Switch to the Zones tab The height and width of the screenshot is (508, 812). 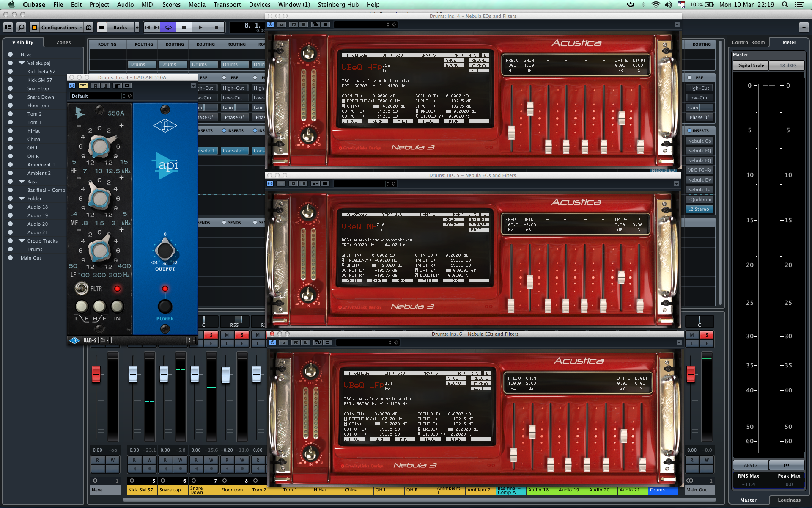point(63,42)
